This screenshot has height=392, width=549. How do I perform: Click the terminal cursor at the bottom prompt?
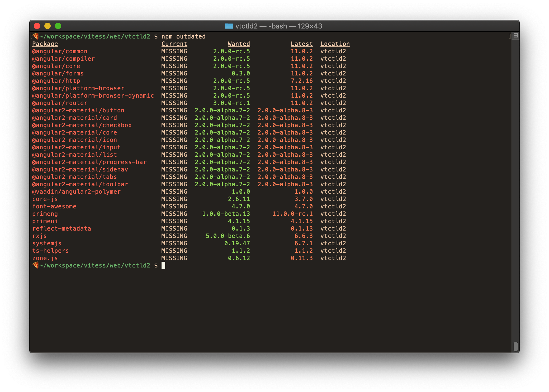[163, 265]
